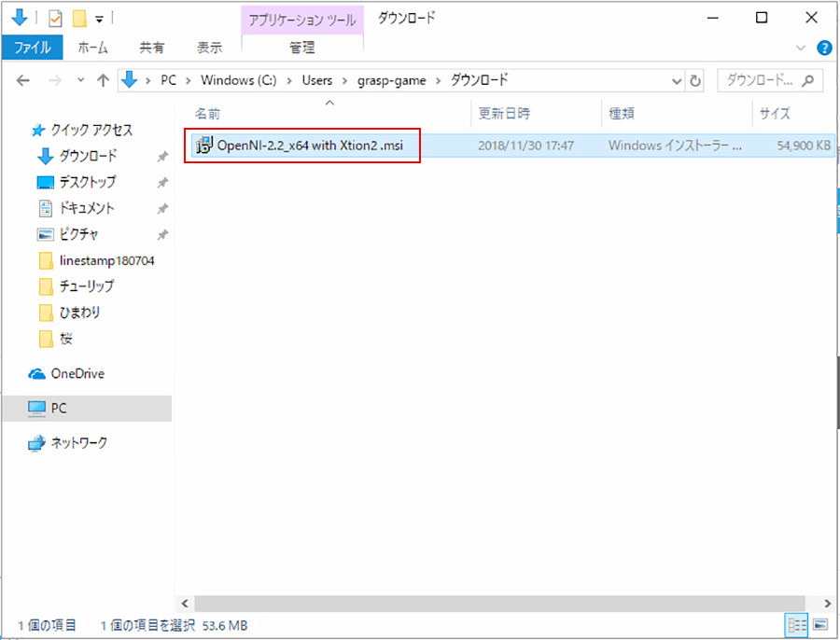
Task: Click the 54,900 KB size cell
Action: pyautogui.click(x=804, y=146)
